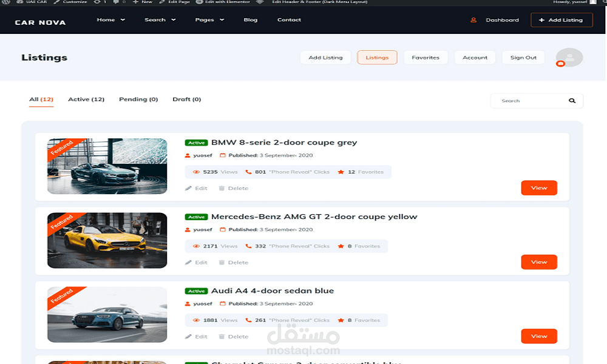This screenshot has height=364, width=607.
Task: Open the Dashboard link in header
Action: click(502, 20)
